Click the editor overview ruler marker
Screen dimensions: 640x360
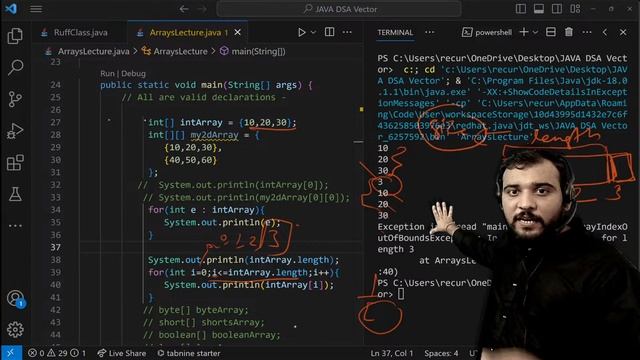tap(361, 109)
